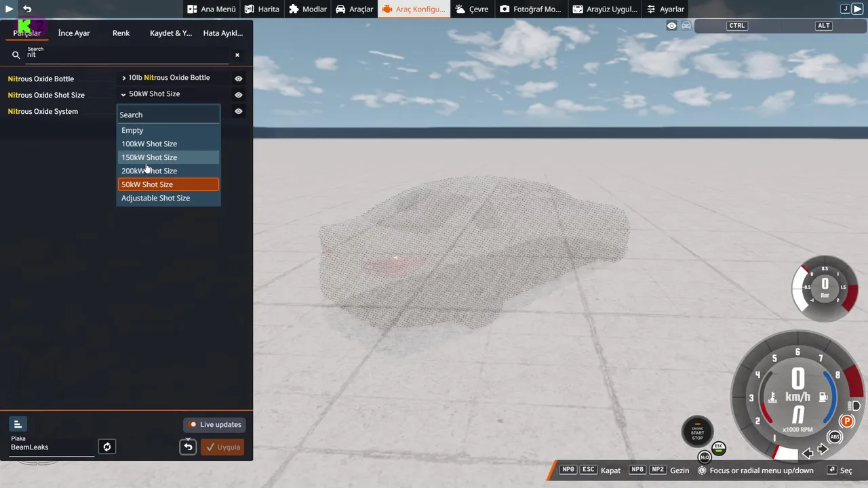
Task: Click the Search box in the dropdown list
Action: (x=169, y=115)
